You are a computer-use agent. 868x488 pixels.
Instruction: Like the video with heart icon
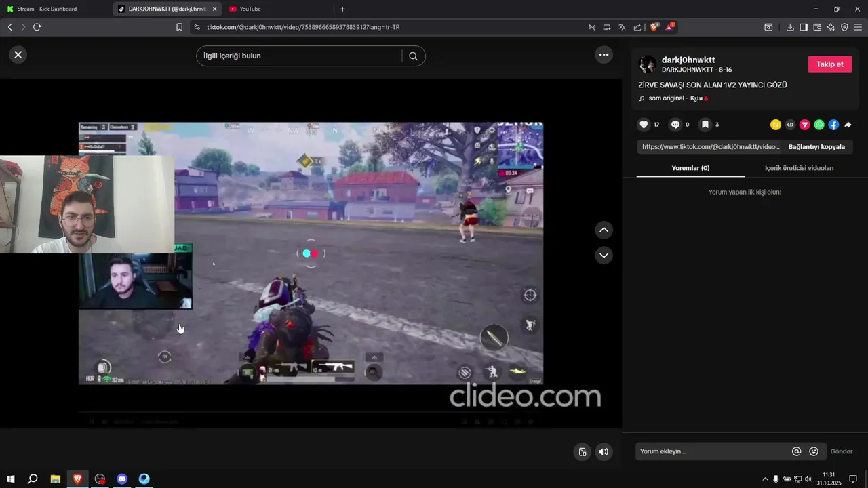point(644,125)
